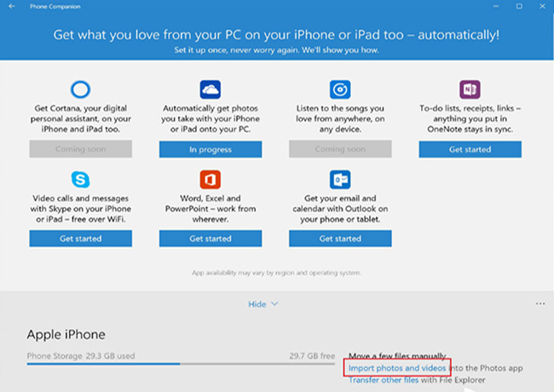Click Get started for Word, Excel, PowerPoint
Screen dimensions: 554x392
tap(211, 239)
